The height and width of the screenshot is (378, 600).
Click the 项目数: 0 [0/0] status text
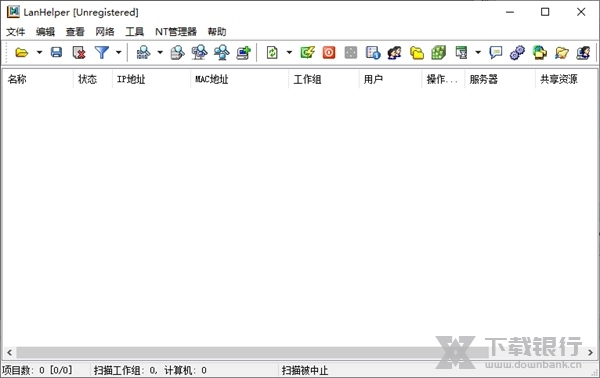(37, 370)
